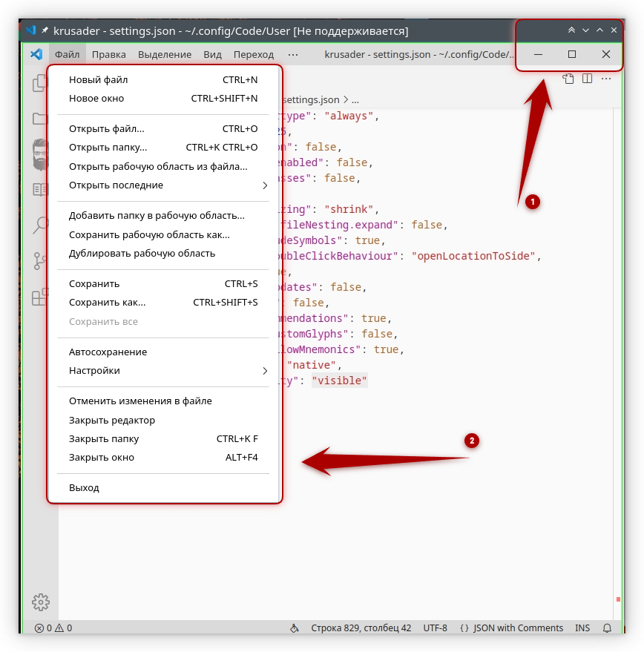Click the folder icon in the activity bar
This screenshot has height=652, width=644.
(x=41, y=119)
